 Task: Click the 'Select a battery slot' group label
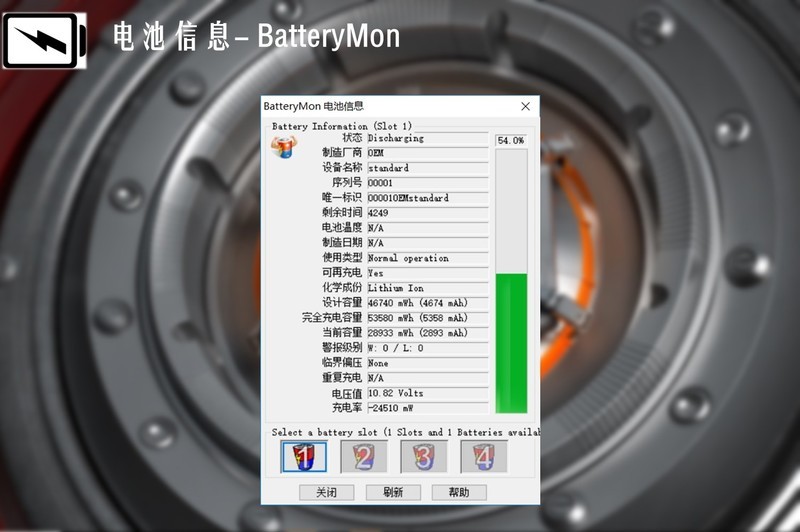coord(405,433)
